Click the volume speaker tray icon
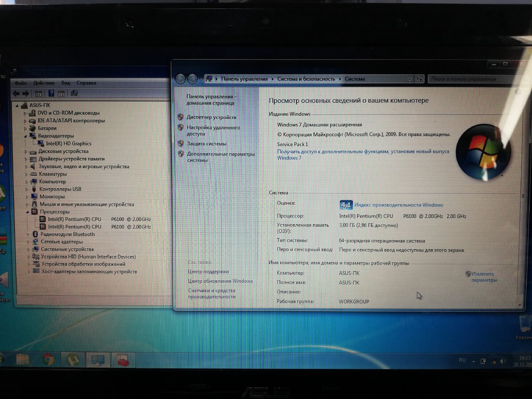The height and width of the screenshot is (399, 532). point(503,361)
